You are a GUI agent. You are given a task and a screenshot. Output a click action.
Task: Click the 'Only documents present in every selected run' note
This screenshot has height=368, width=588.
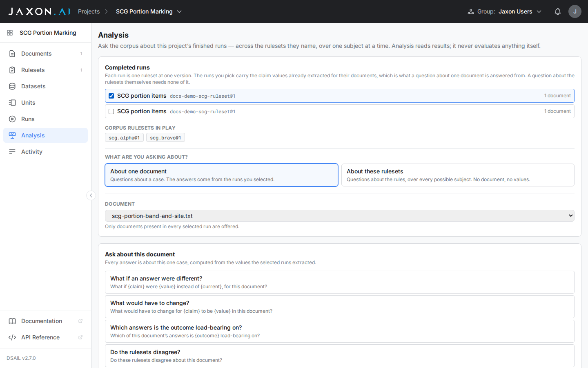pos(172,227)
